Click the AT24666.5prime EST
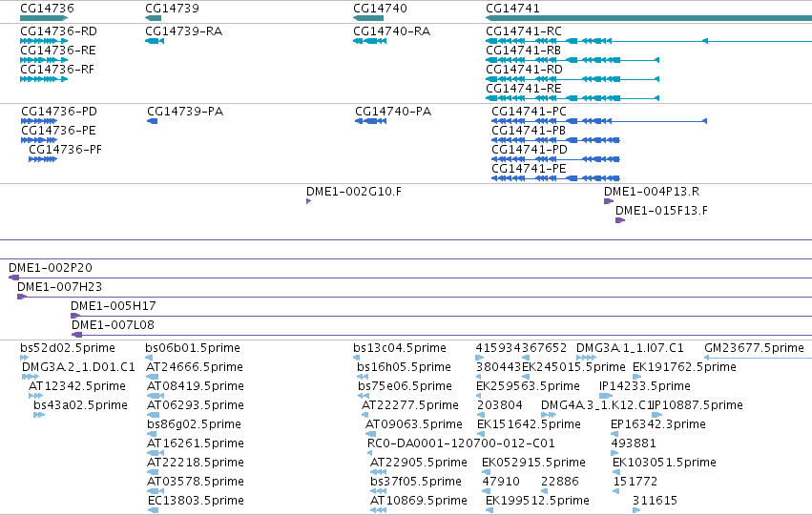The width and height of the screenshot is (812, 515). pos(195,367)
